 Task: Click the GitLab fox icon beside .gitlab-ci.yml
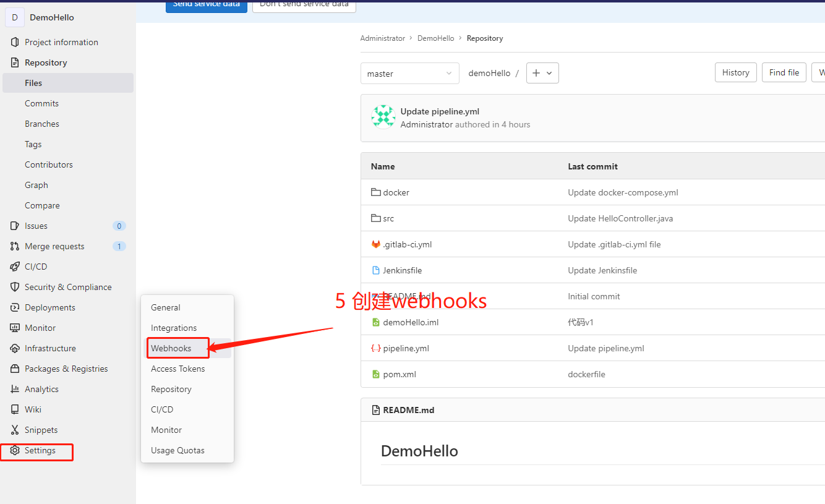point(375,244)
